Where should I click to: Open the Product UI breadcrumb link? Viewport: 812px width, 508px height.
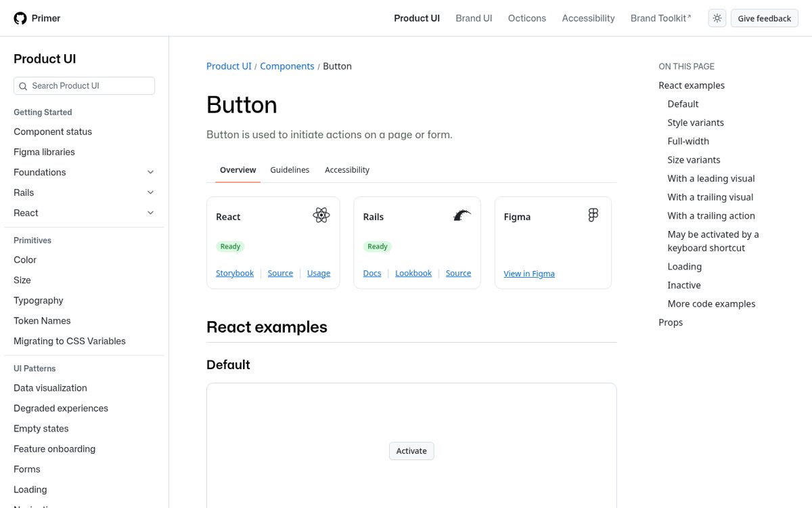tap(229, 66)
